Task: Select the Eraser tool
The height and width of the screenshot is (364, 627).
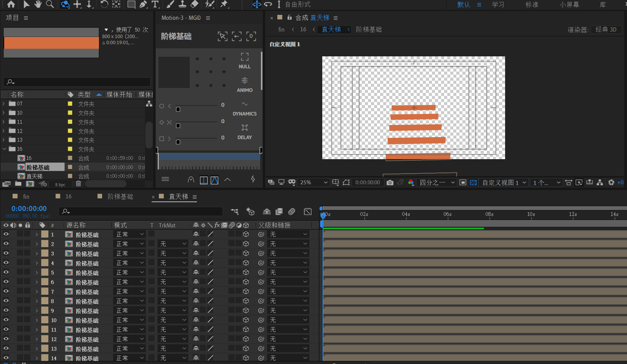Action: 195,4
